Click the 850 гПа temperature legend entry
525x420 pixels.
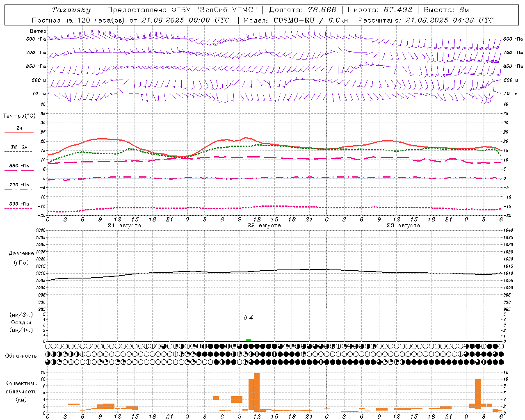(x=19, y=166)
